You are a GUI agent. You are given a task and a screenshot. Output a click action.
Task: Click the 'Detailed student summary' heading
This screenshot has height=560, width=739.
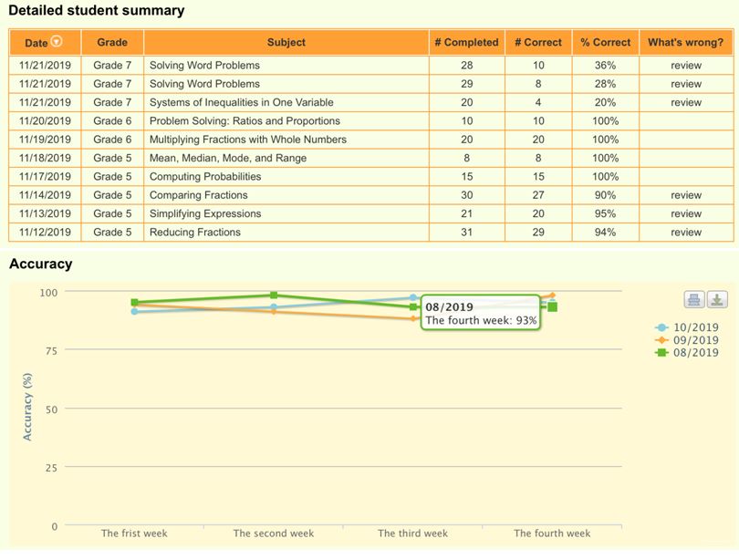[x=97, y=10]
